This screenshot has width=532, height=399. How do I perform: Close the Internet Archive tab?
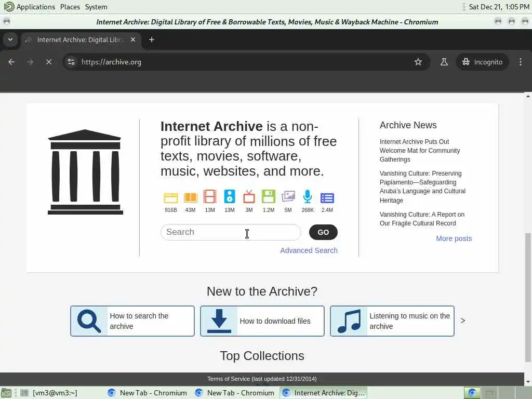coord(133,39)
